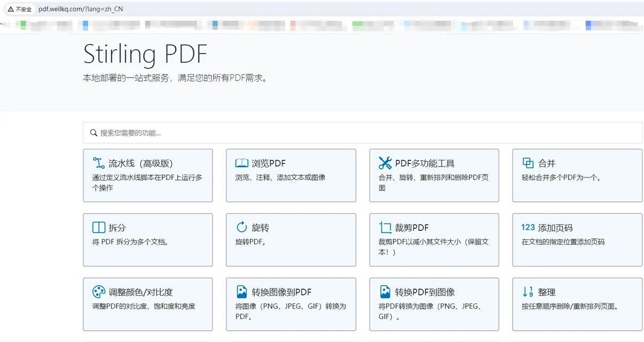
Task: Focus the 搜索您需要的功能 search field
Action: pos(363,133)
